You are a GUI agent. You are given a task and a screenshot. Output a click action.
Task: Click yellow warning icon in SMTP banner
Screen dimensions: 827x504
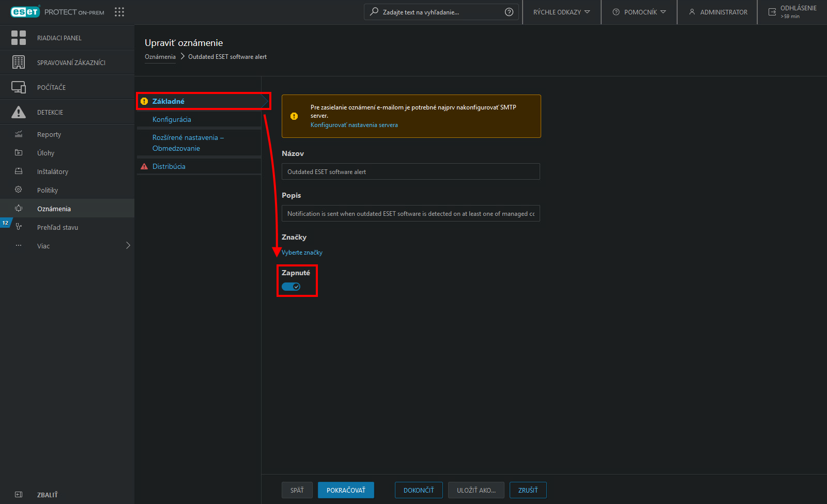point(294,116)
